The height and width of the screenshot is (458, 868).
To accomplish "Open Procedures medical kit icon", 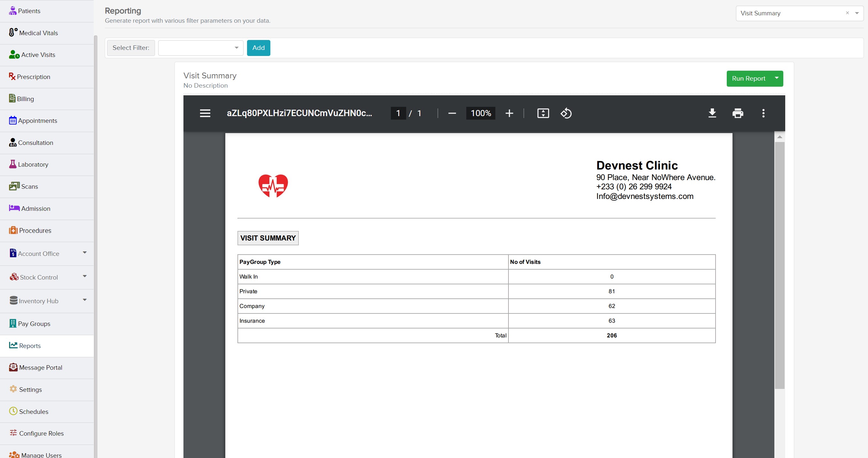I will click(x=13, y=230).
